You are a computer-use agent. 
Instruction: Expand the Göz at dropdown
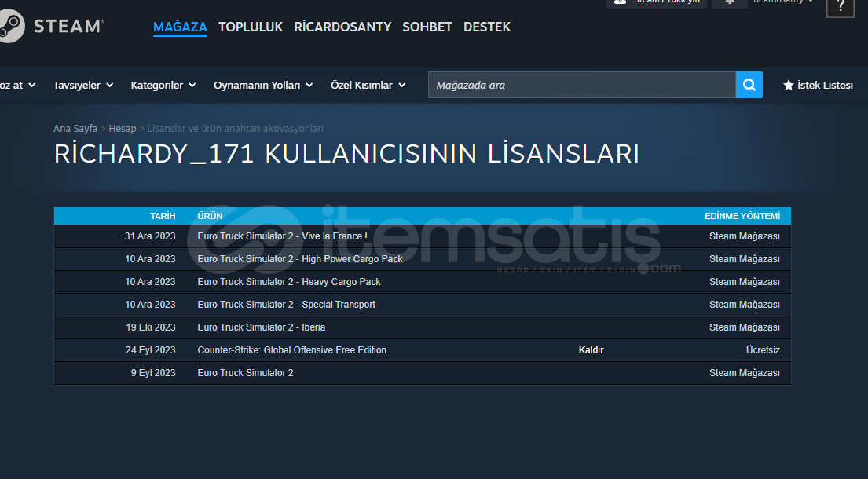[18, 85]
